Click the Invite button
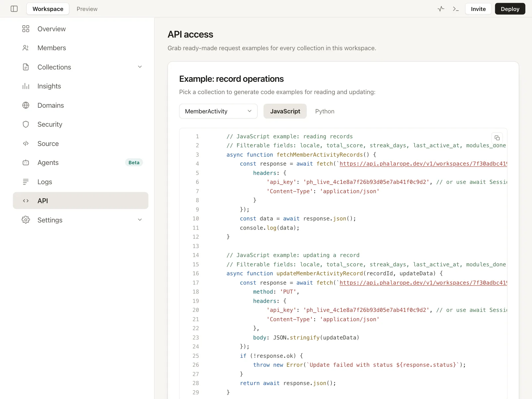The image size is (532, 399). (478, 9)
